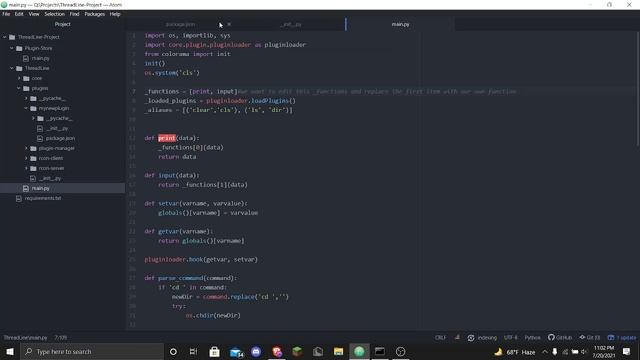
Task: Open File Explorer from taskbar
Action: tap(338, 351)
